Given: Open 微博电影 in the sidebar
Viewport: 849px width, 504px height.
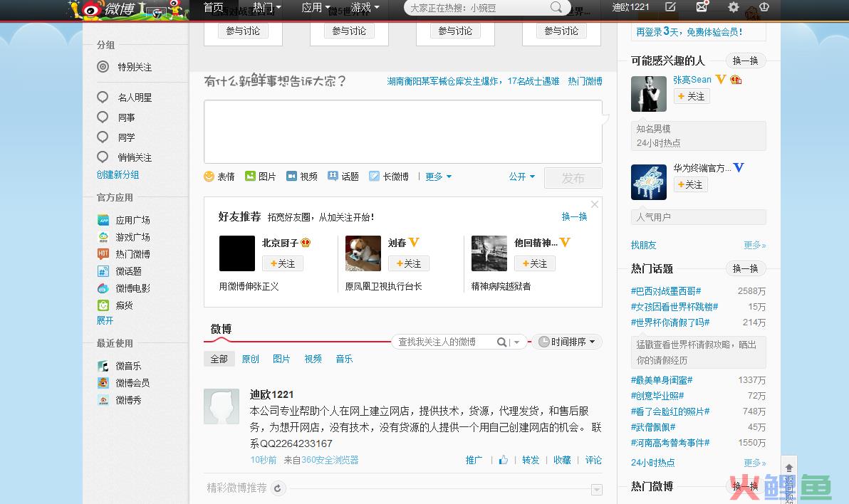Looking at the screenshot, I should pos(124,288).
